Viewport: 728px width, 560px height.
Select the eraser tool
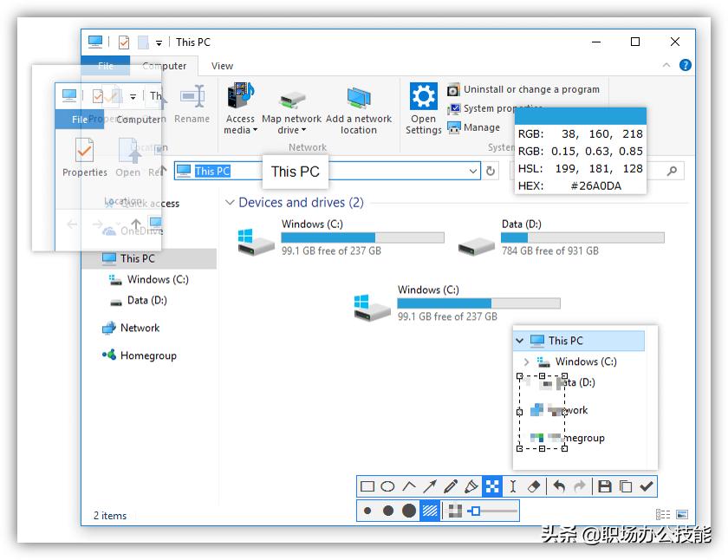pos(534,487)
